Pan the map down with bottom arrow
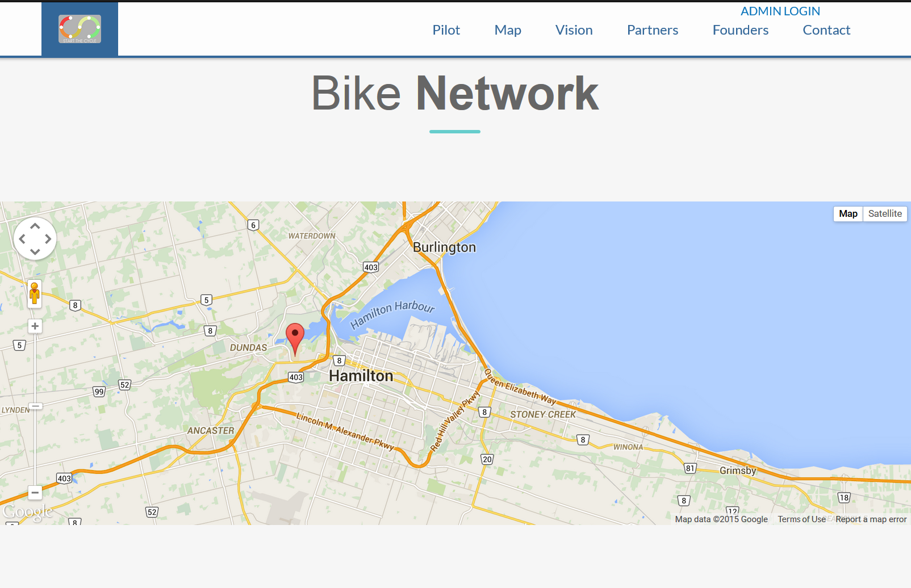This screenshot has width=911, height=588. point(35,251)
